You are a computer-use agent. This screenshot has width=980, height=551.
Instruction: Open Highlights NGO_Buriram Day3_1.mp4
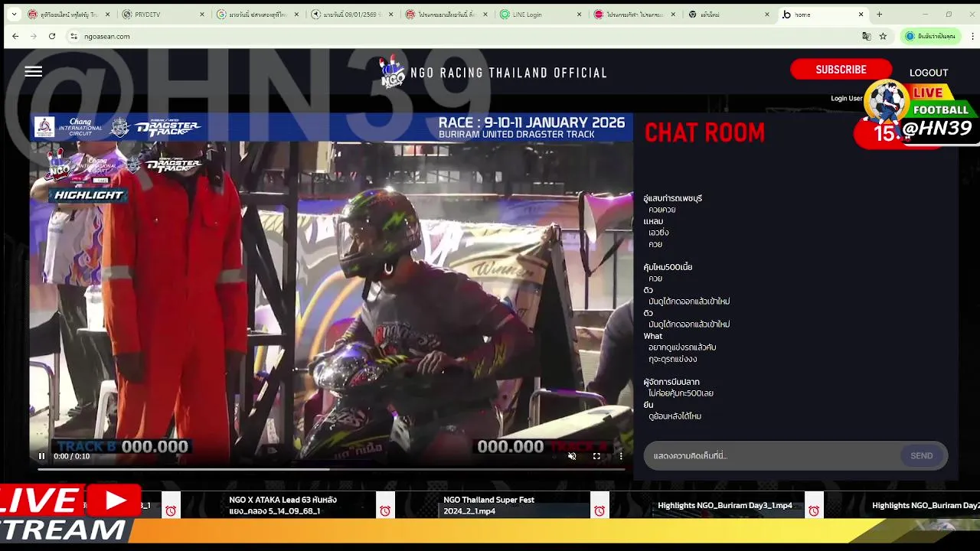[x=725, y=505]
